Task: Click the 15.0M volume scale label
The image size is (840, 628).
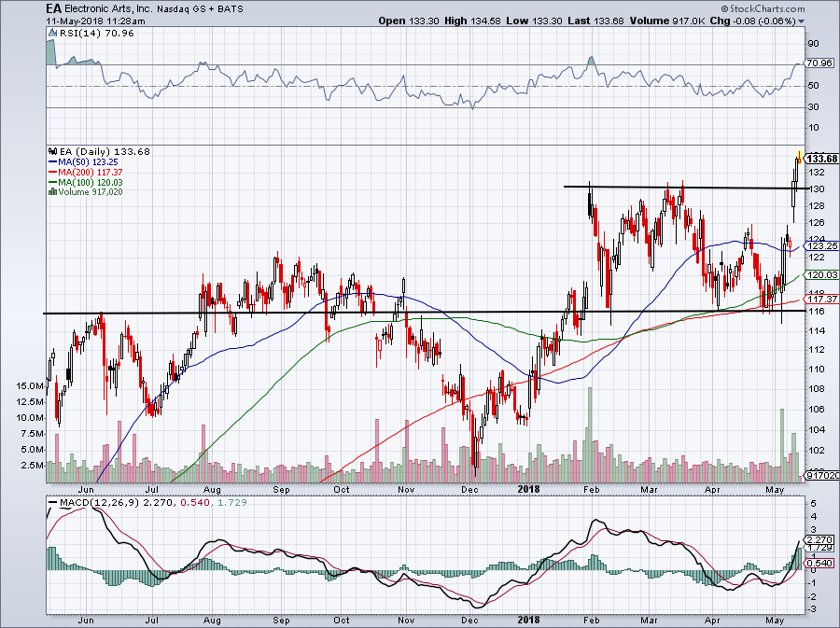Action: click(30, 385)
